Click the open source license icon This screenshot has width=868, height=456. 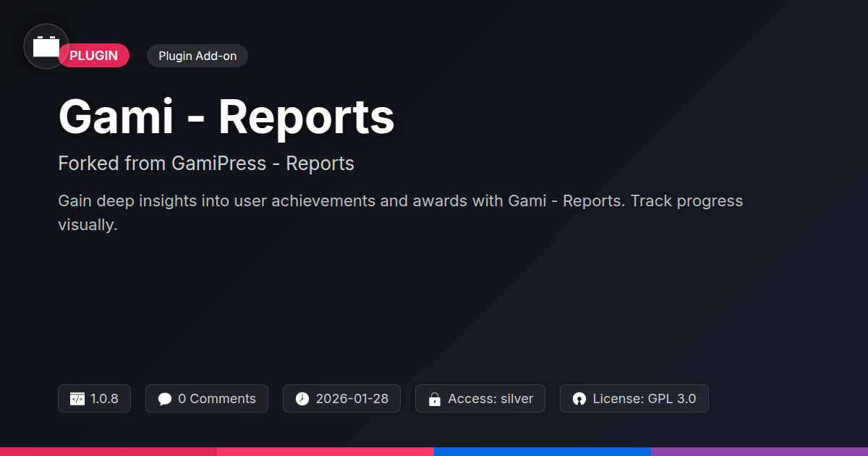click(x=579, y=399)
